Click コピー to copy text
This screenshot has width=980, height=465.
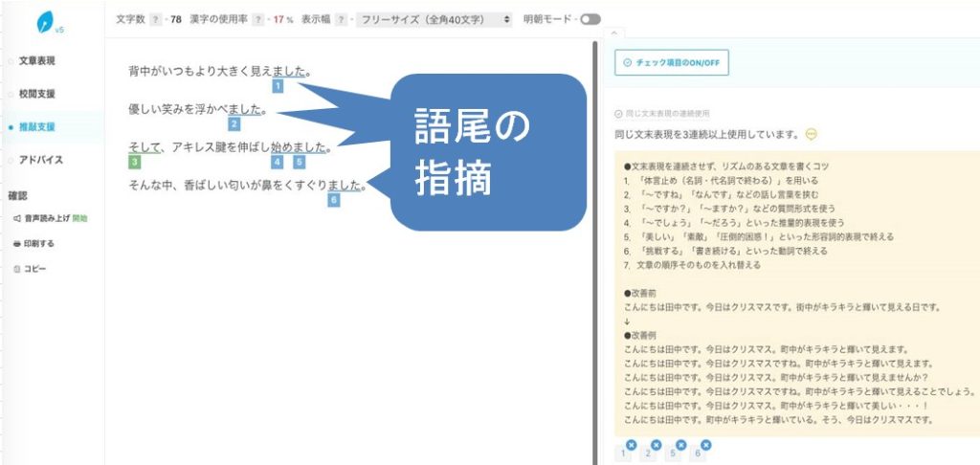[x=34, y=269]
